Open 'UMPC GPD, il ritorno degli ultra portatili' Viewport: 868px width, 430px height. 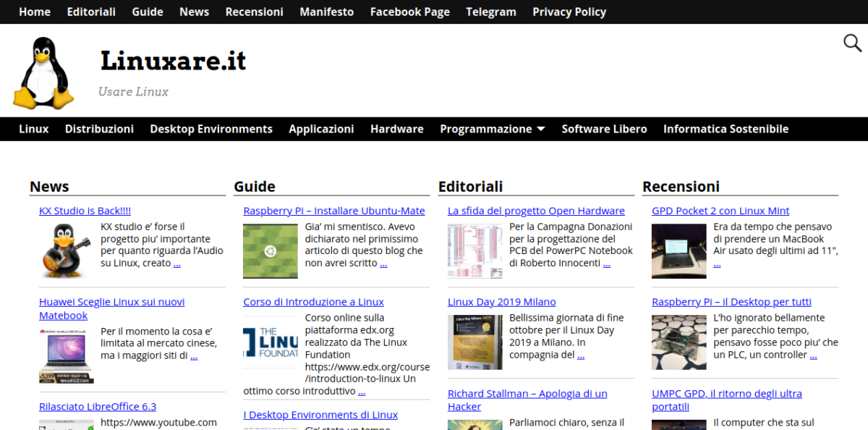727,400
